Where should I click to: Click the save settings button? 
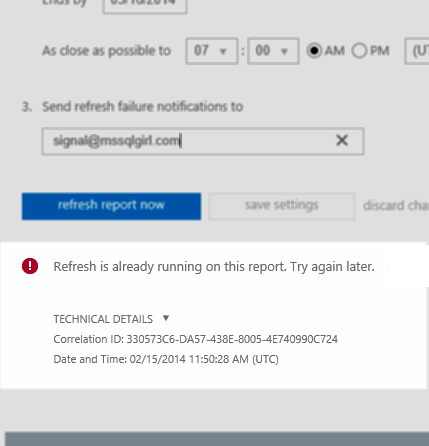pyautogui.click(x=282, y=206)
